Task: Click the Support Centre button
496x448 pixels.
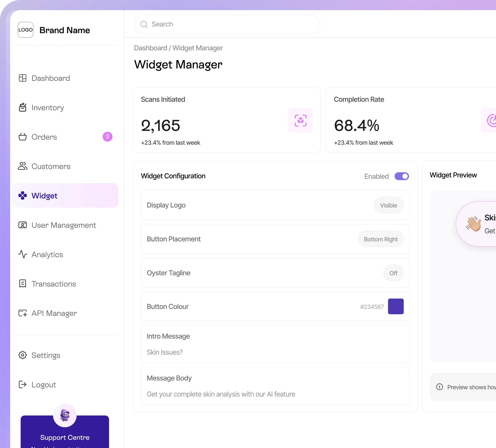Action: 65,438
